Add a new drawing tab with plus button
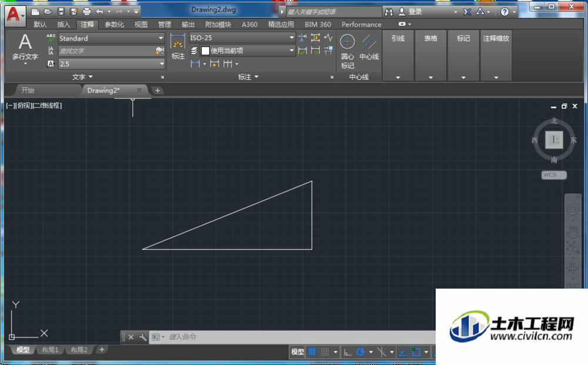Screen dimensions: 588x365 point(158,91)
